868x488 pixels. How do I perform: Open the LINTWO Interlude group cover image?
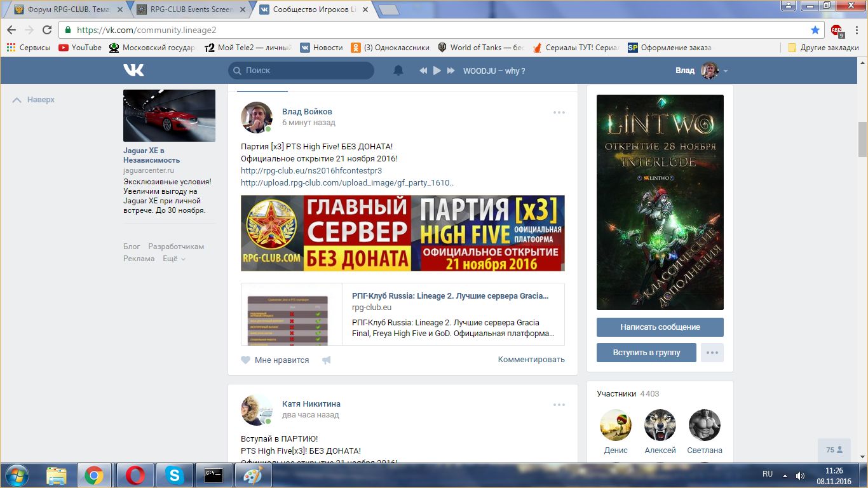click(660, 202)
